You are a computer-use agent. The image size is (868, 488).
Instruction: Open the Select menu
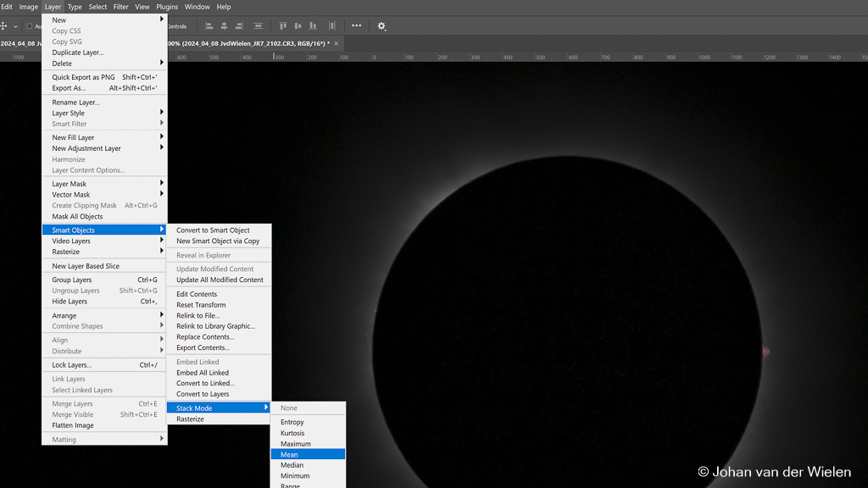[x=97, y=7]
